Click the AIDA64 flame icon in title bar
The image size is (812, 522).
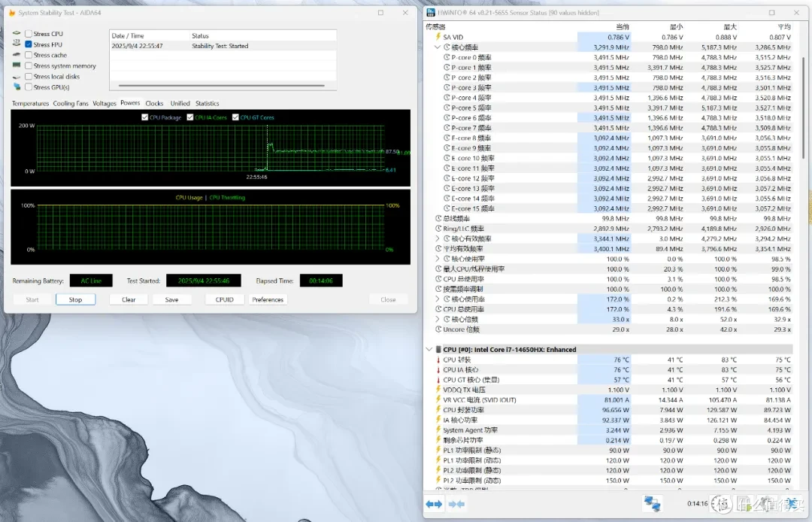tap(11, 13)
